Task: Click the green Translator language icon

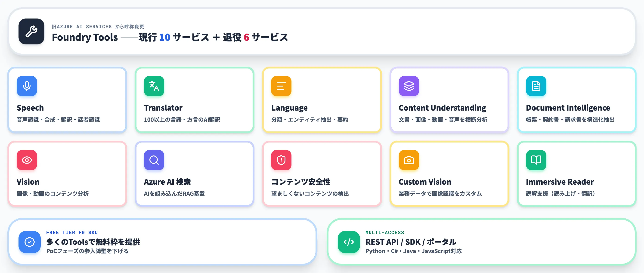Action: pos(154,86)
